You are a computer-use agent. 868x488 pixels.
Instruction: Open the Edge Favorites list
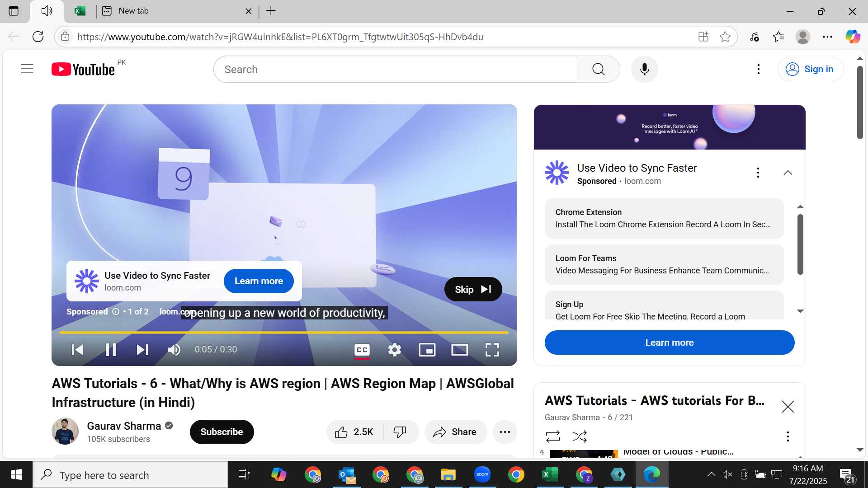[x=778, y=37]
